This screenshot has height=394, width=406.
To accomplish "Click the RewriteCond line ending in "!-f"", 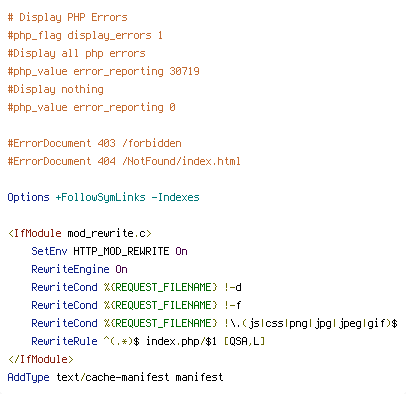I will (x=137, y=305).
